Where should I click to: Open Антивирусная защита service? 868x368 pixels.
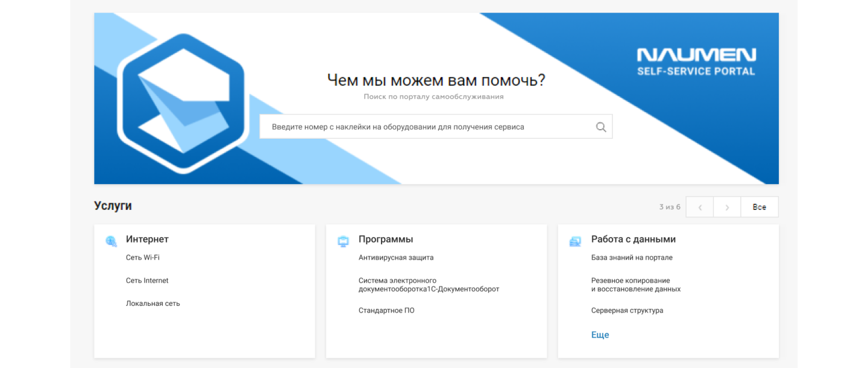click(x=396, y=258)
